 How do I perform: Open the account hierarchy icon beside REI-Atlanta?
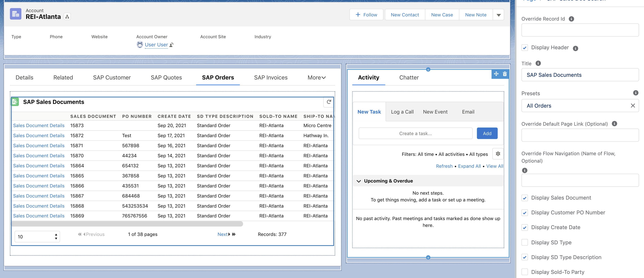click(x=67, y=17)
